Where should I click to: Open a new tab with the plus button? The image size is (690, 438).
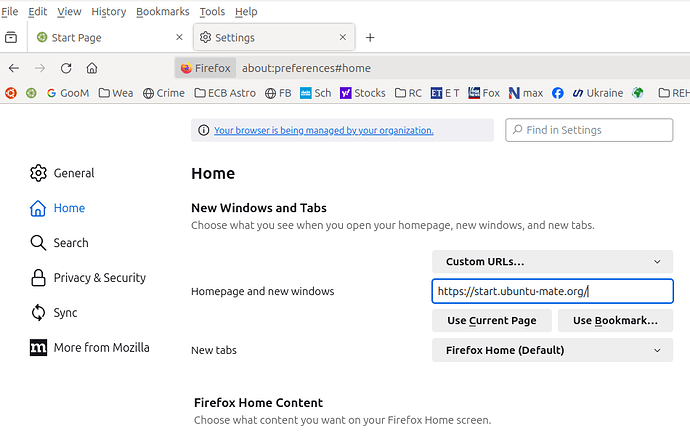click(x=370, y=37)
